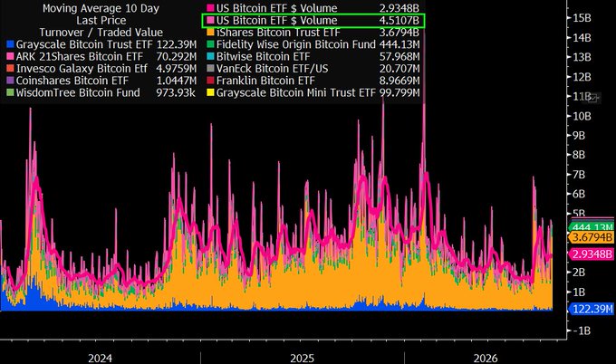
Task: Click the ARK 21Shares Bitcoin ETF pink swatch
Action: (x=11, y=56)
